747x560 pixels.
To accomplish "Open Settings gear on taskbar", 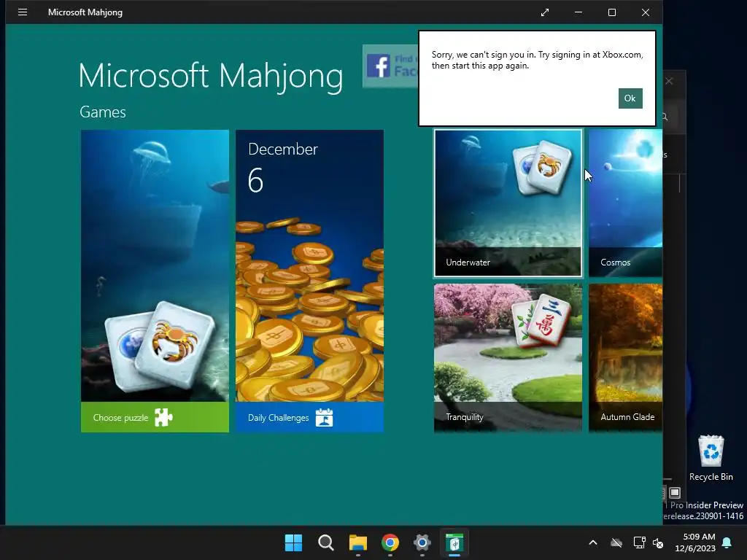I will (422, 542).
